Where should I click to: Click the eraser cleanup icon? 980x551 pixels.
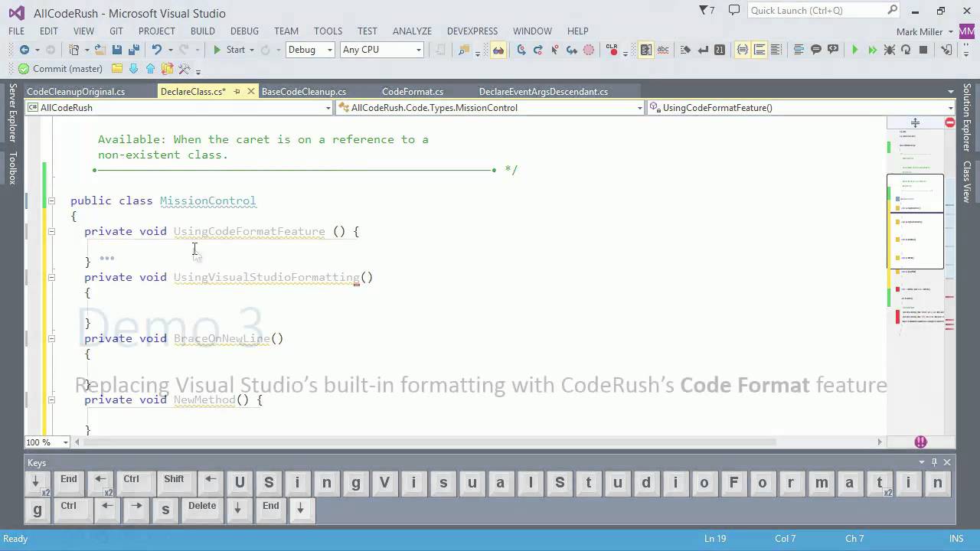coord(685,50)
